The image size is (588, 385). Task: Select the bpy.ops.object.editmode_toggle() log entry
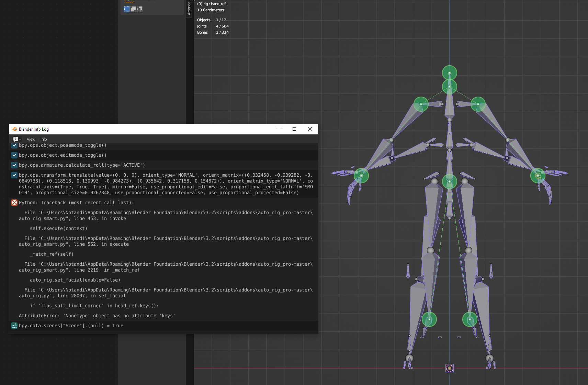(x=163, y=155)
